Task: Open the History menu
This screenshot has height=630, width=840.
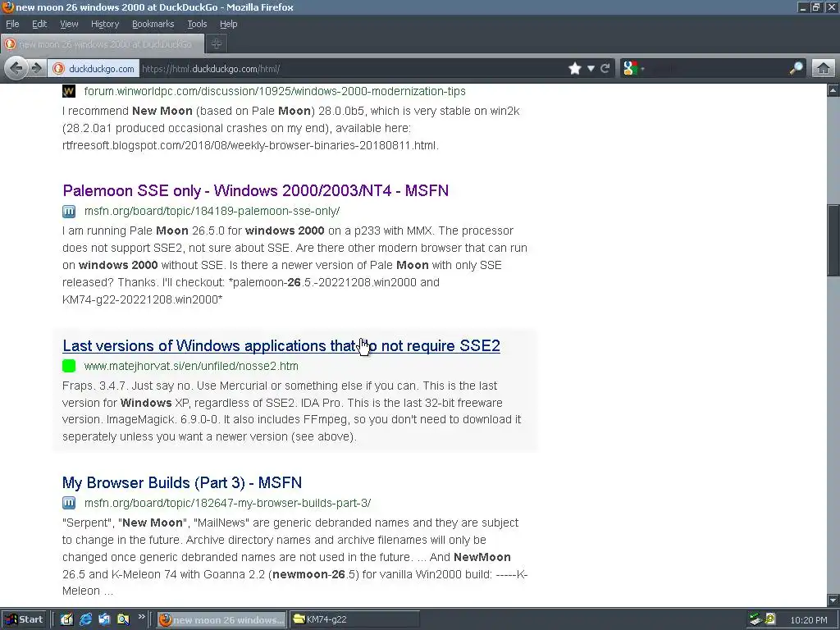Action: (x=105, y=24)
